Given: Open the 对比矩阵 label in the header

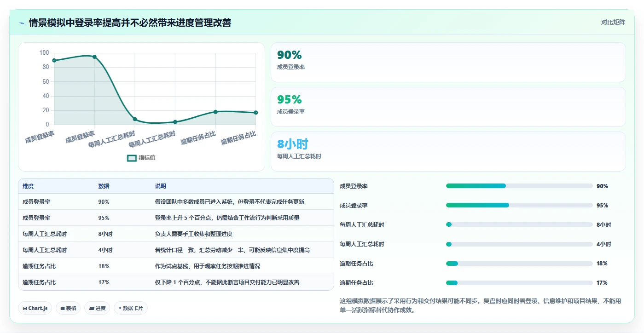Looking at the screenshot, I should tap(613, 22).
